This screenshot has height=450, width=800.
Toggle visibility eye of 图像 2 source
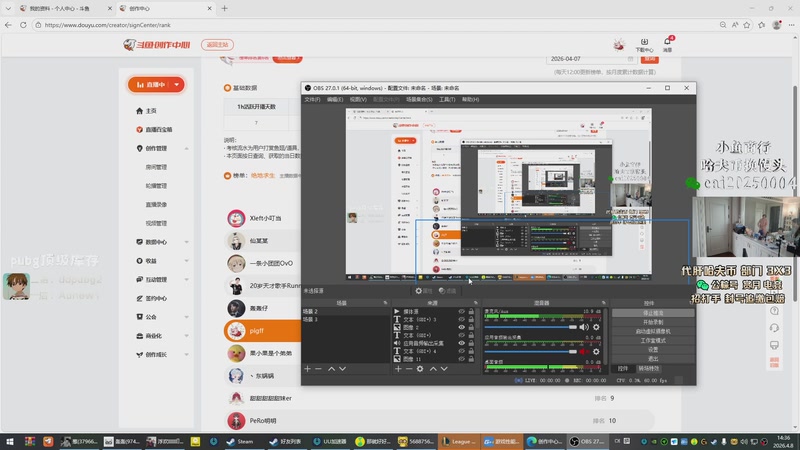461,328
